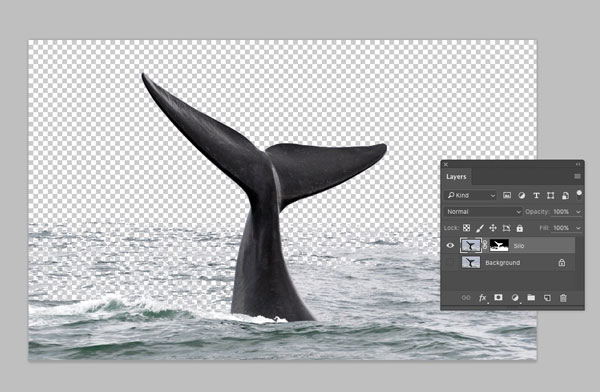This screenshot has height=392, width=600.
Task: Open the Normal blend mode dropdown
Action: (483, 212)
